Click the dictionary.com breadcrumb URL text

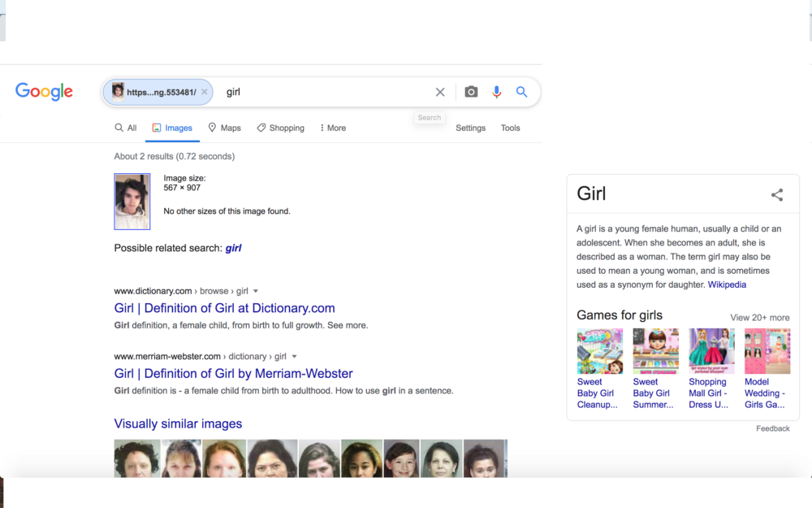(x=181, y=291)
